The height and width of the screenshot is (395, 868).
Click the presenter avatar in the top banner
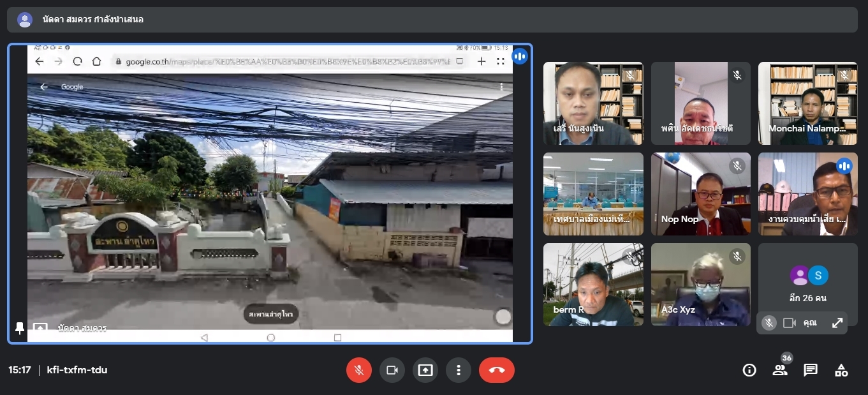click(x=25, y=19)
